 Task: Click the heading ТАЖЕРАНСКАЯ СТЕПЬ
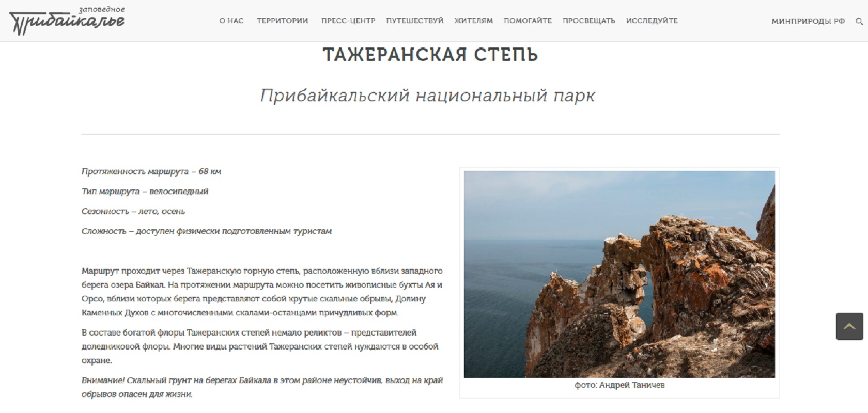[430, 54]
